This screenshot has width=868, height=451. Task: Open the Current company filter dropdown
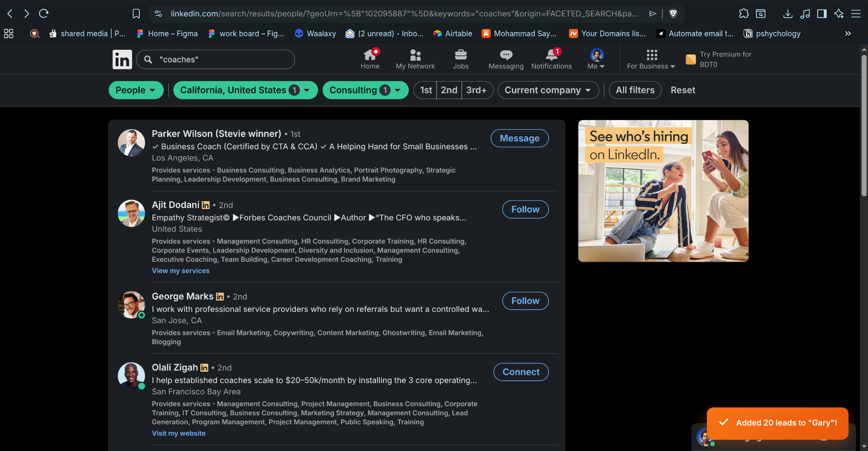[x=548, y=90]
